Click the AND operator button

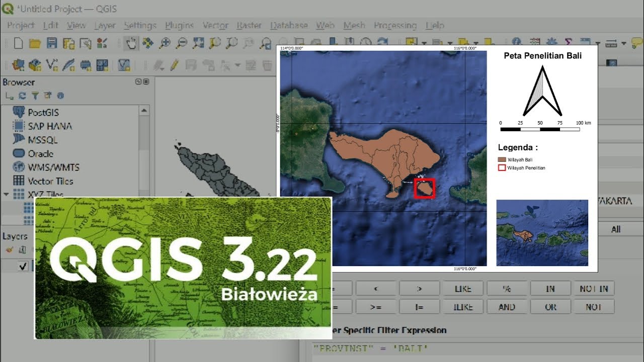(507, 307)
